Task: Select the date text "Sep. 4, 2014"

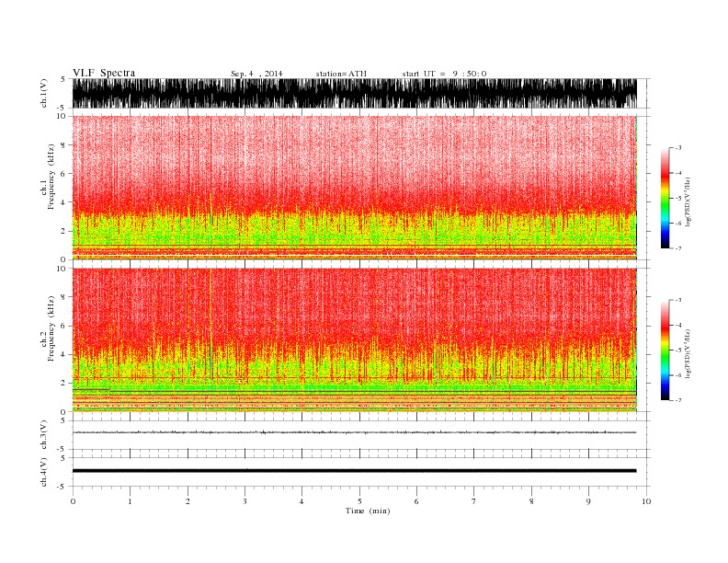Action: (256, 74)
